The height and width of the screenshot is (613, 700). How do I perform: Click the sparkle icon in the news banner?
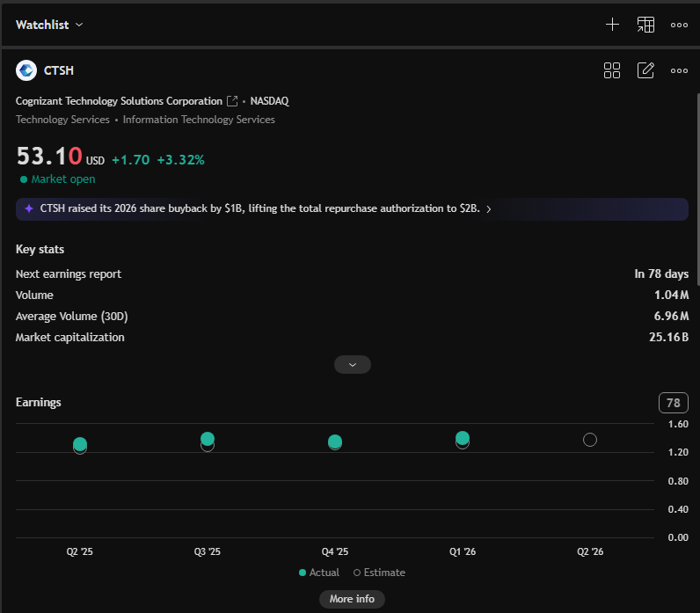pos(29,208)
